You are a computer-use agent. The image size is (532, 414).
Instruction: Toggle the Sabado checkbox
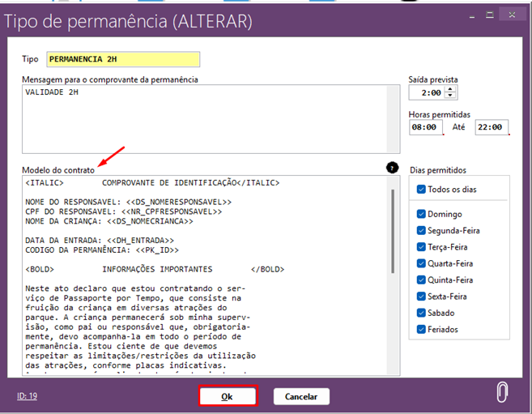coord(421,313)
